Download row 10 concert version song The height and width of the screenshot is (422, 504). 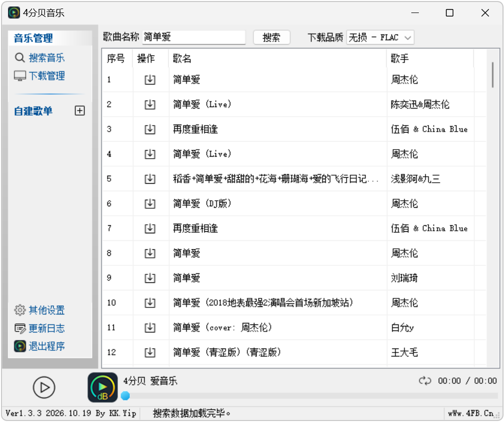(x=150, y=303)
